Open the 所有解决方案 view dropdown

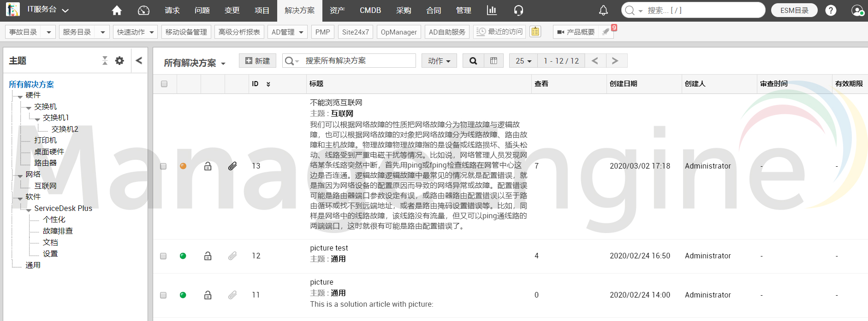(x=195, y=63)
